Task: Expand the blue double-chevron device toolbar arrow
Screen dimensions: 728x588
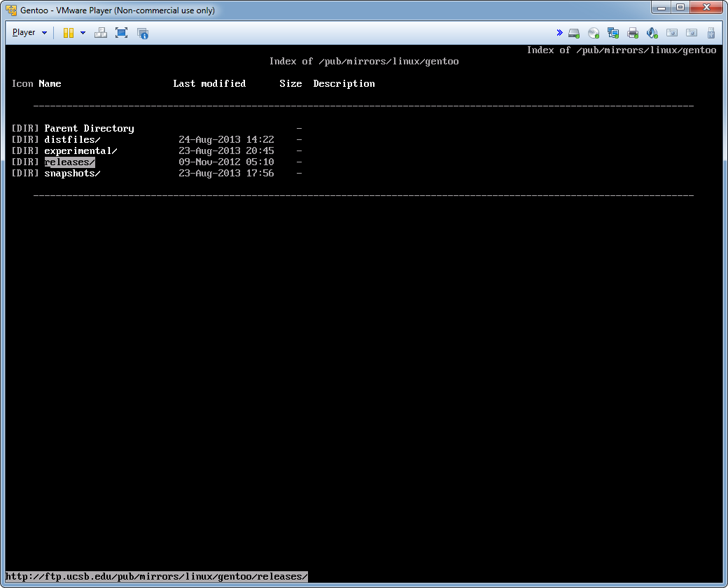Action: coord(559,32)
